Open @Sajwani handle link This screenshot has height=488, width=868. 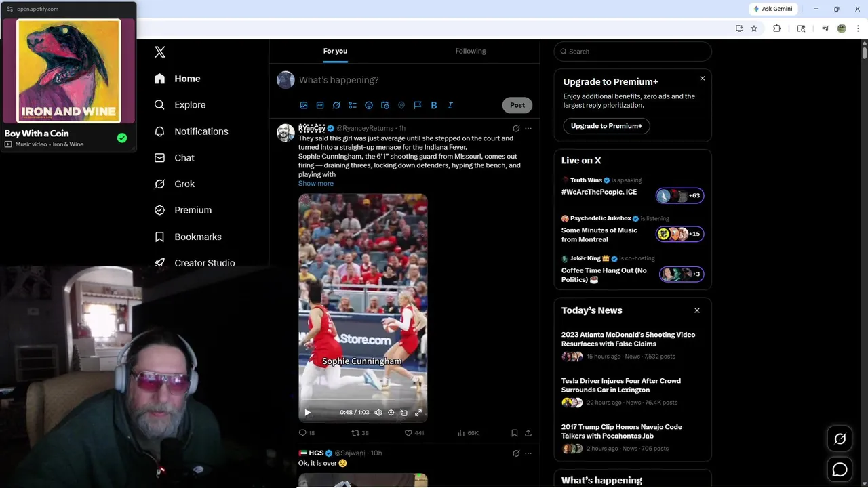pos(351,453)
